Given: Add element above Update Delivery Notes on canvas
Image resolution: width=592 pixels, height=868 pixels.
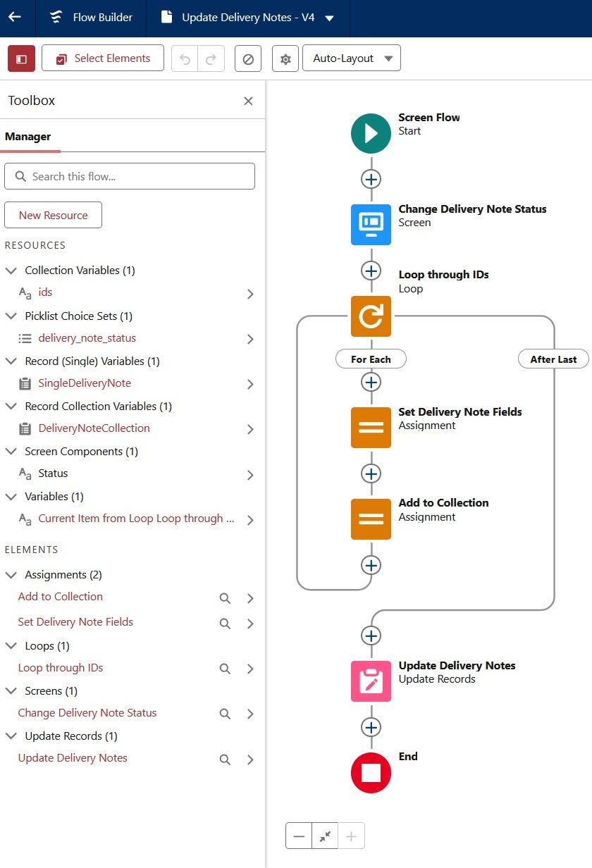Looking at the screenshot, I should (371, 635).
